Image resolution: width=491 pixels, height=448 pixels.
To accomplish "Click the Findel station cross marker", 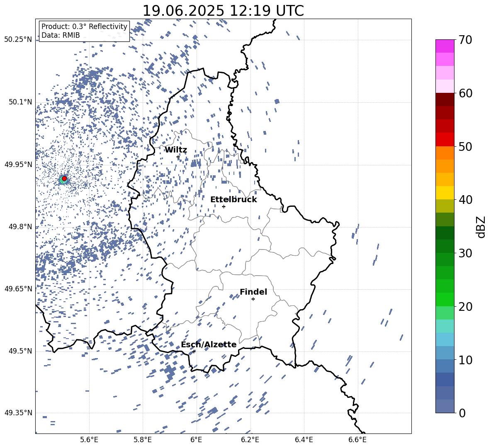I will [x=253, y=299].
